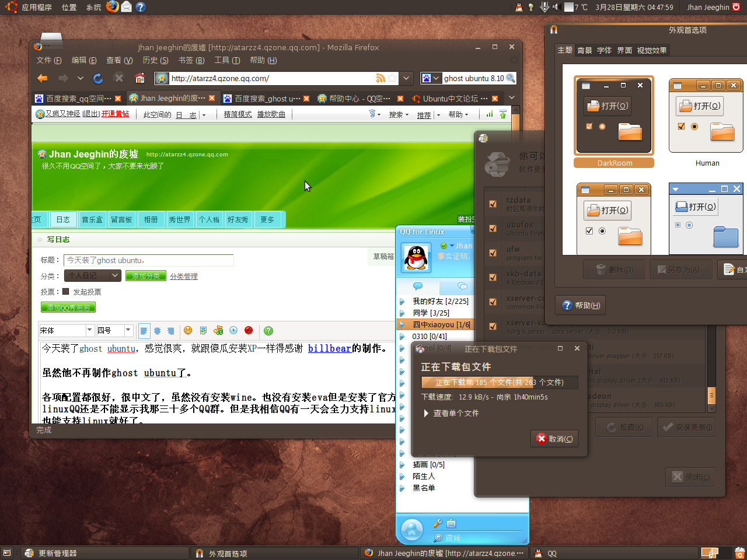
Task: Click the search magnifier in Firefox search box
Action: (x=511, y=78)
